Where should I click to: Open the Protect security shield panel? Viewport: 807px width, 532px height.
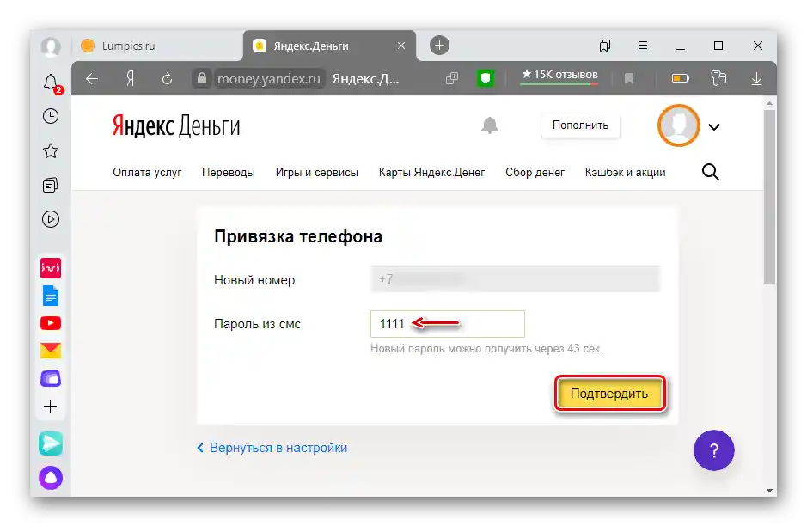tap(487, 78)
